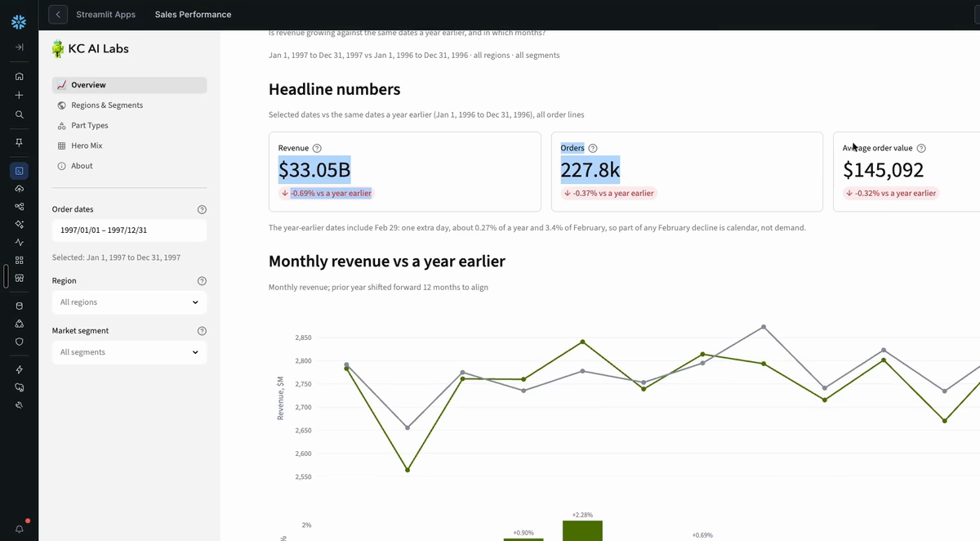The image size is (980, 541).
Task: Open the Regions & Segments page
Action: tap(129, 105)
